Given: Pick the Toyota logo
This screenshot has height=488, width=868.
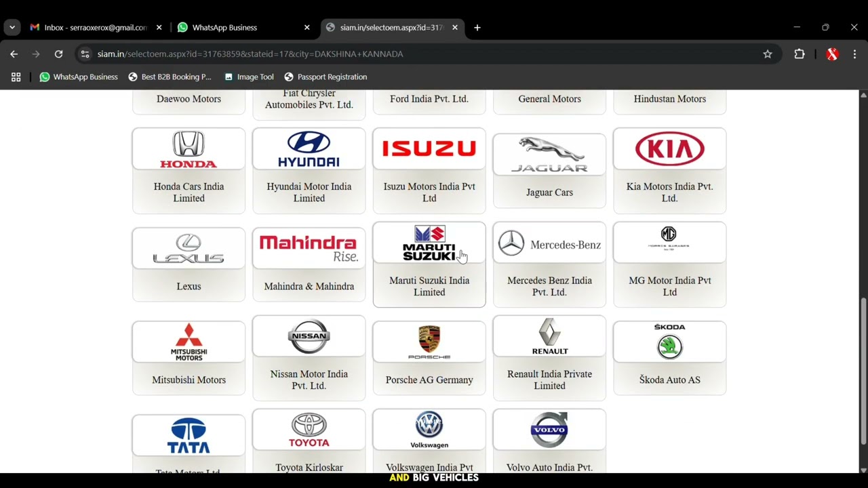Looking at the screenshot, I should click(309, 430).
